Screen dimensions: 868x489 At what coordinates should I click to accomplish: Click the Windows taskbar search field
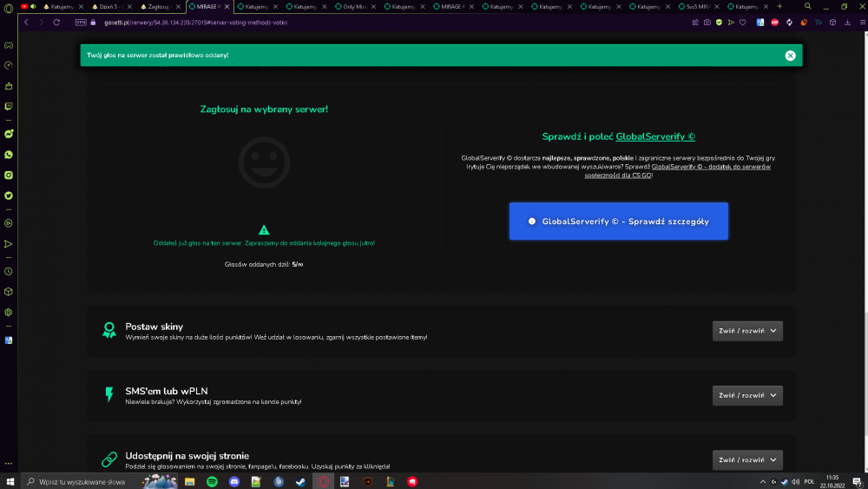point(80,482)
